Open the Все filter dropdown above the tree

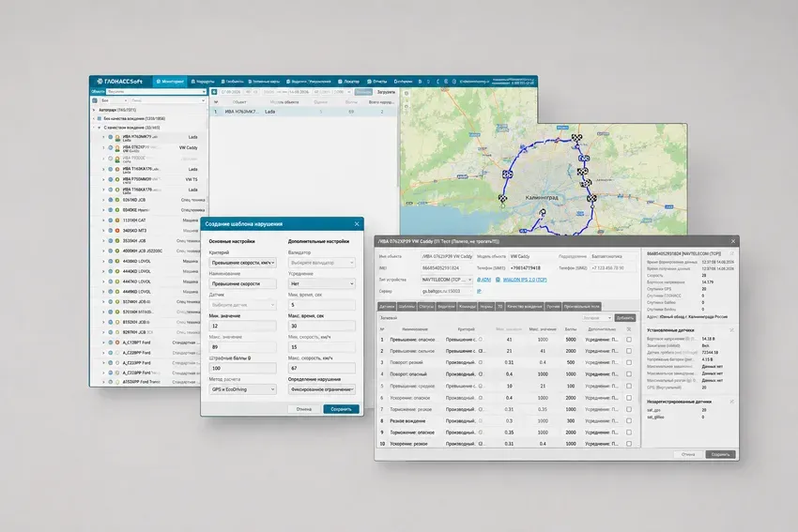(114, 100)
